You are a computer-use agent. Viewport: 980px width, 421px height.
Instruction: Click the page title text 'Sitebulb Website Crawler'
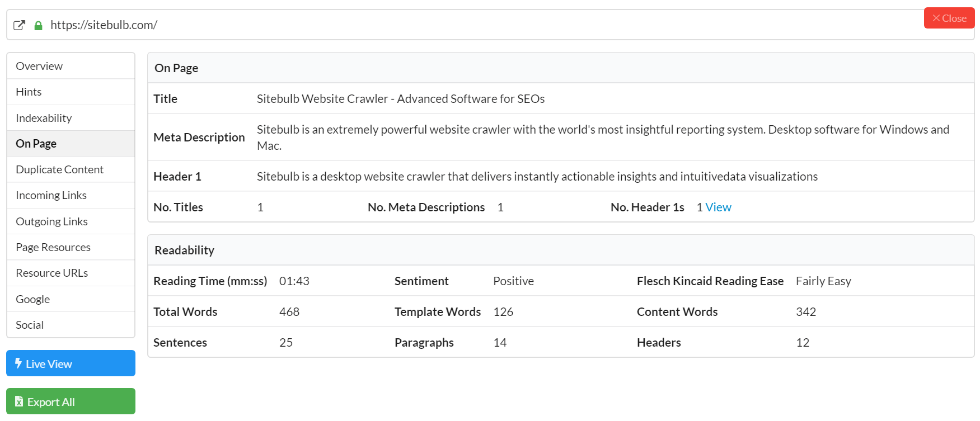401,99
